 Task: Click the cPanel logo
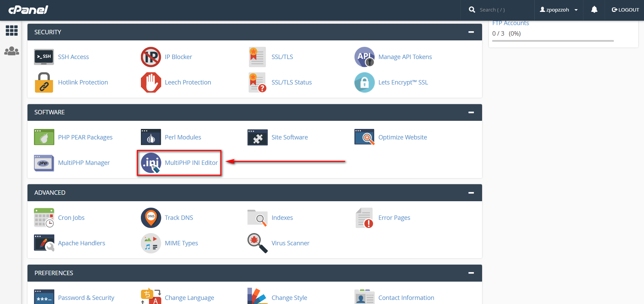click(28, 9)
